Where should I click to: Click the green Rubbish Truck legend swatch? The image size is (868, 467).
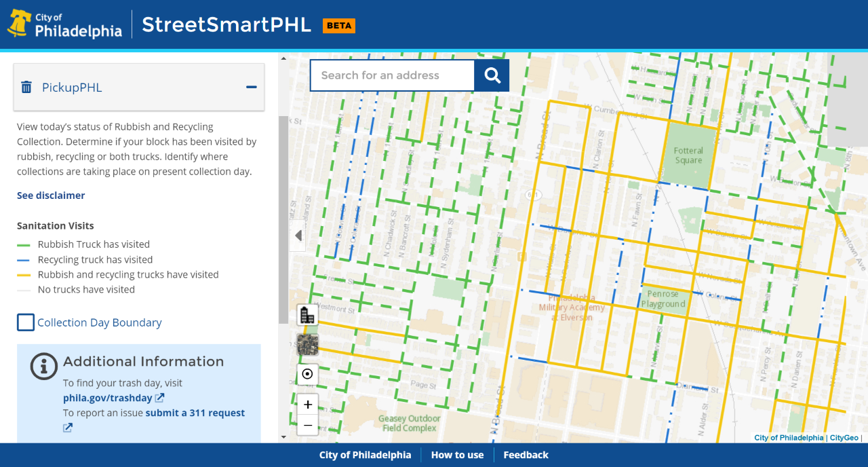(x=24, y=244)
